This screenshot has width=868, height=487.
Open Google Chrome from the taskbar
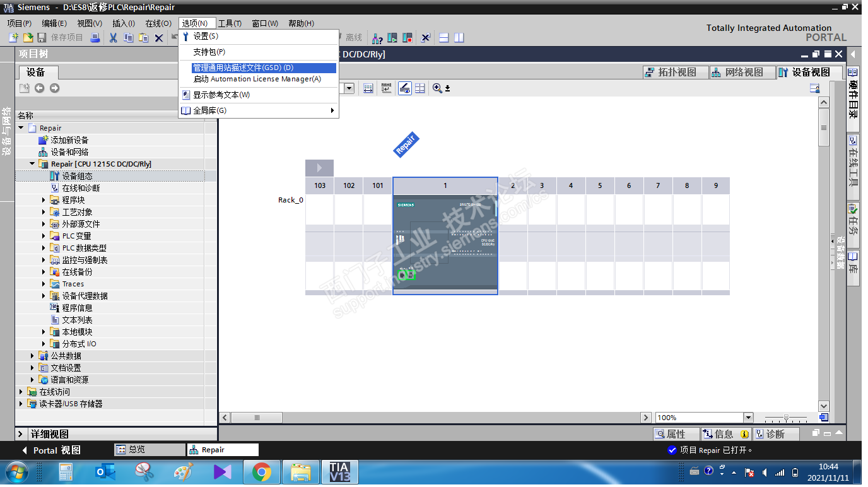coord(261,472)
